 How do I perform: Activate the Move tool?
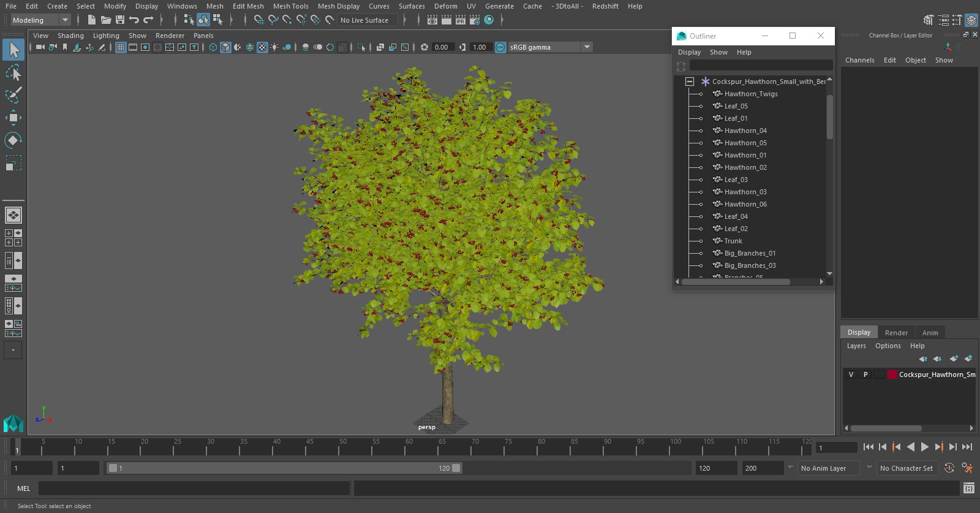pos(13,118)
